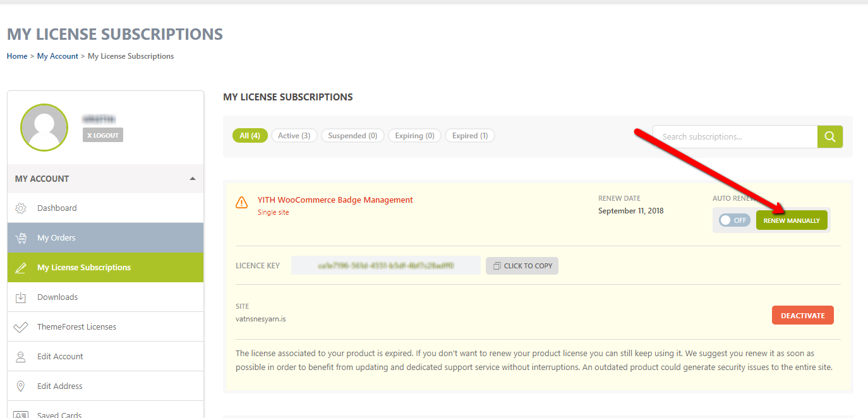The height and width of the screenshot is (418, 868).
Task: Click the blurred username text
Action: [99, 119]
